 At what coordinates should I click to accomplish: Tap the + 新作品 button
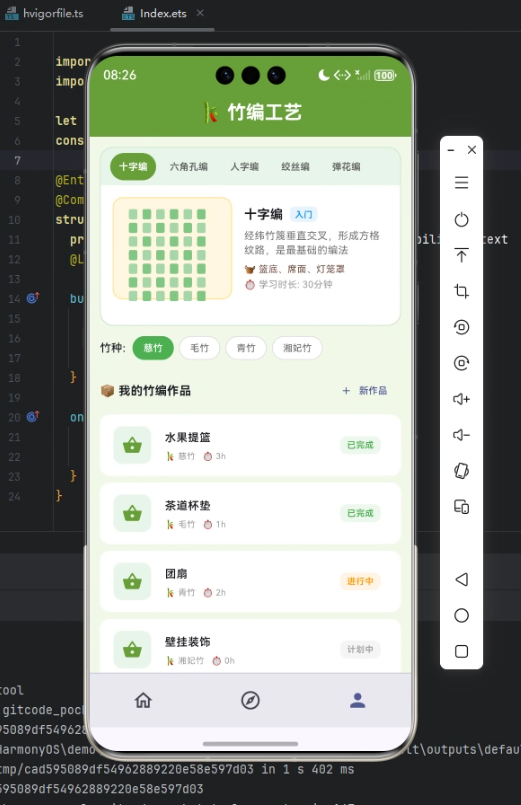coord(364,391)
